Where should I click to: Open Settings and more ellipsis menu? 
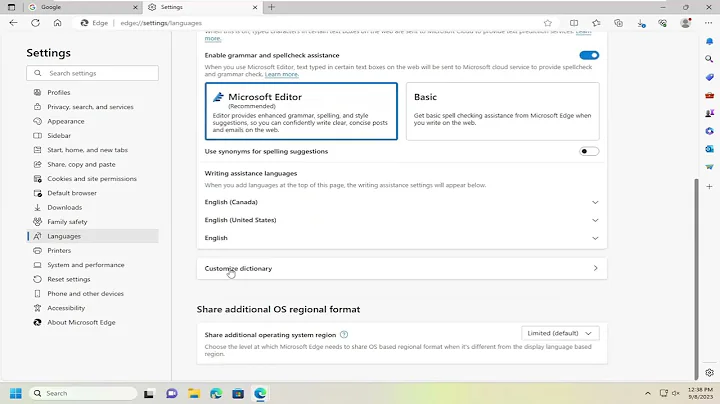tap(709, 23)
